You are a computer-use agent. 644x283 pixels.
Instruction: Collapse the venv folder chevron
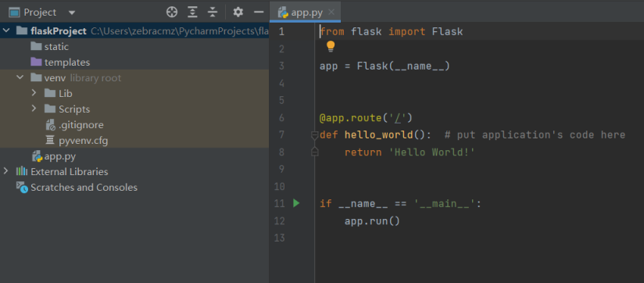point(20,77)
